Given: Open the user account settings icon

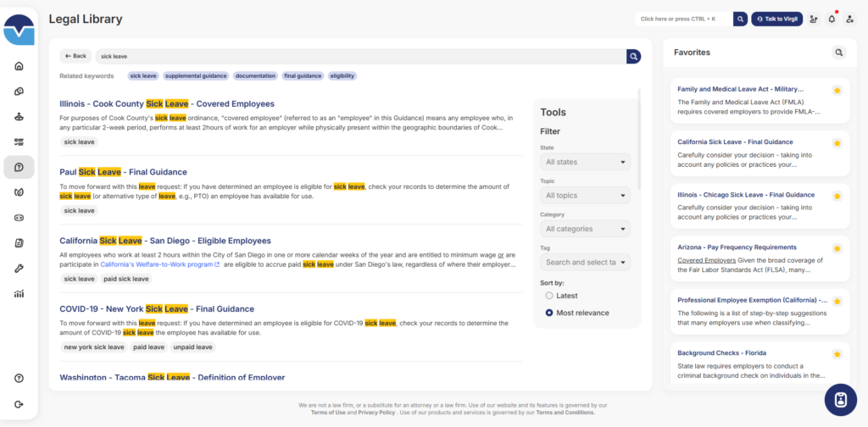Looking at the screenshot, I should click(849, 19).
